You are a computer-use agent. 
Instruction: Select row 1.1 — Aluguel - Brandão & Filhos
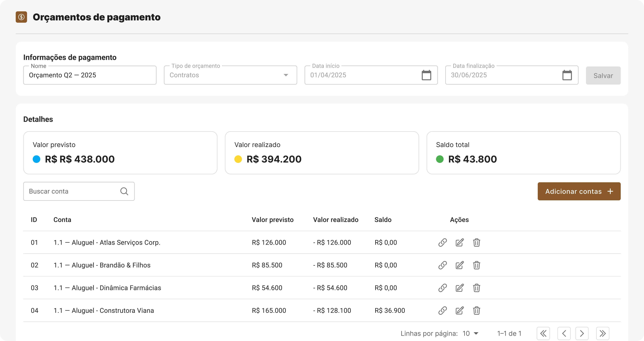[x=322, y=265]
